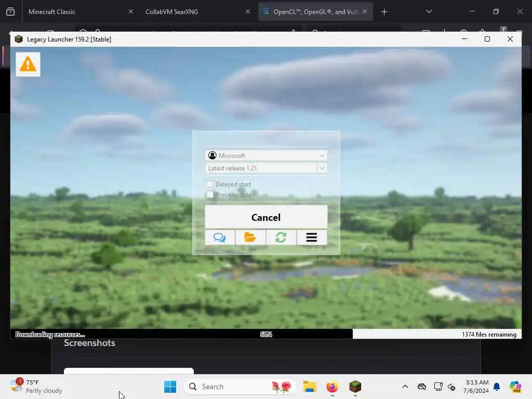Toggle the Delayed start checkbox
This screenshot has height=399, width=532.
pos(210,184)
